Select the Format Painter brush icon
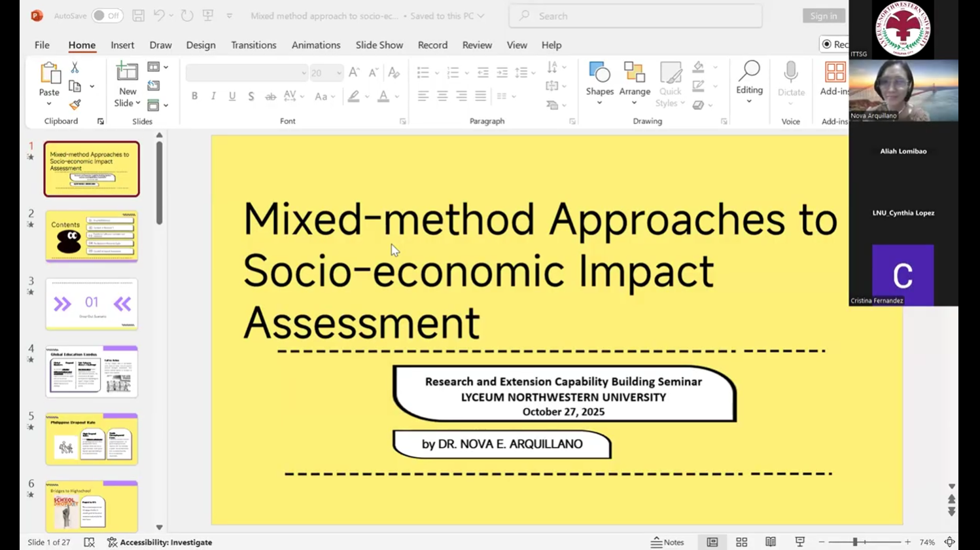The height and width of the screenshot is (550, 980). pos(75,105)
